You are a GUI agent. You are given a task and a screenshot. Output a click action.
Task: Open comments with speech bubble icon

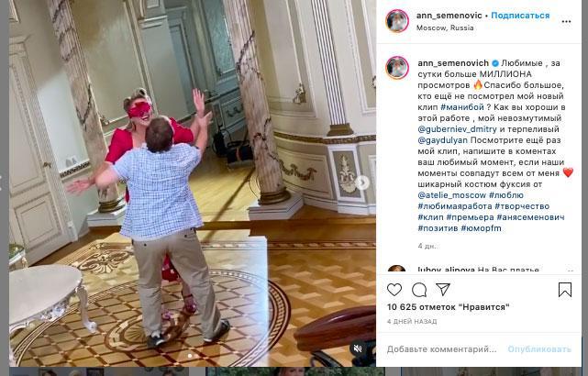pos(419,290)
